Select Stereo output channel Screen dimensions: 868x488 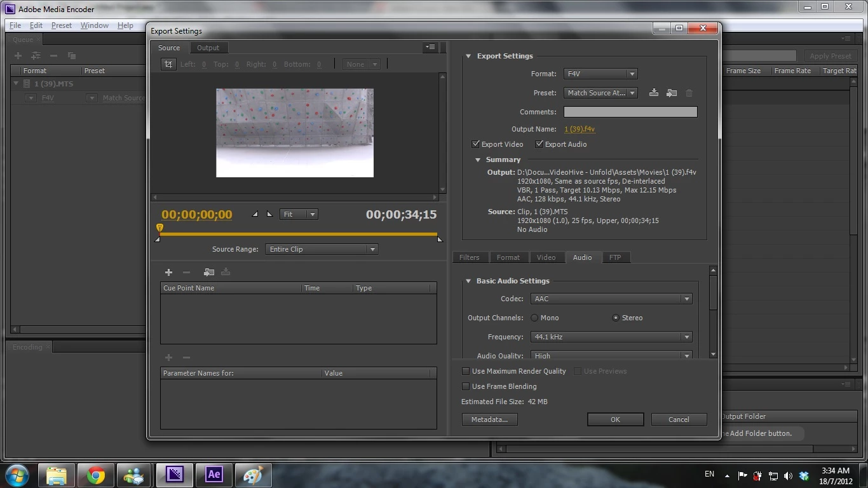(616, 318)
